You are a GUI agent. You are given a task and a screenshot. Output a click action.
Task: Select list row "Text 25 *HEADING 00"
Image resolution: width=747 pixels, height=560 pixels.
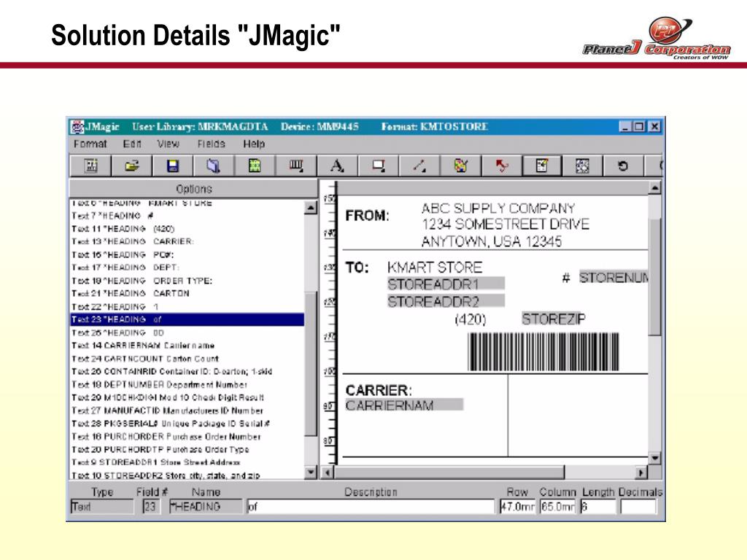187,332
